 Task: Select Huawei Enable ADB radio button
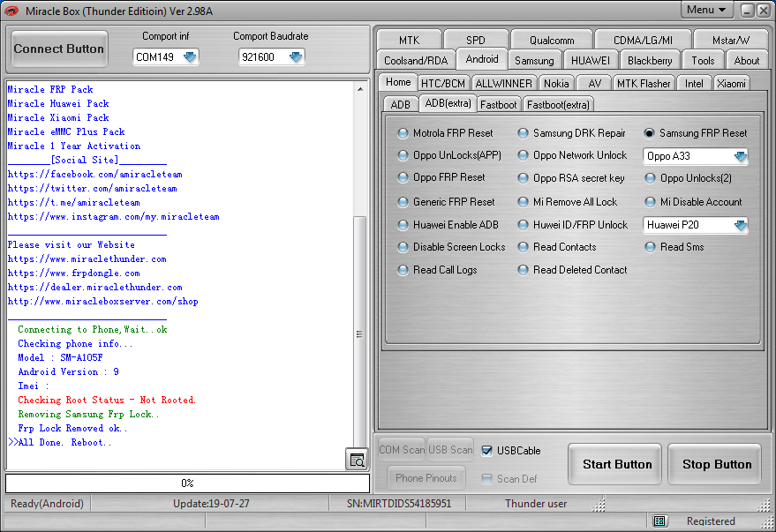point(403,225)
